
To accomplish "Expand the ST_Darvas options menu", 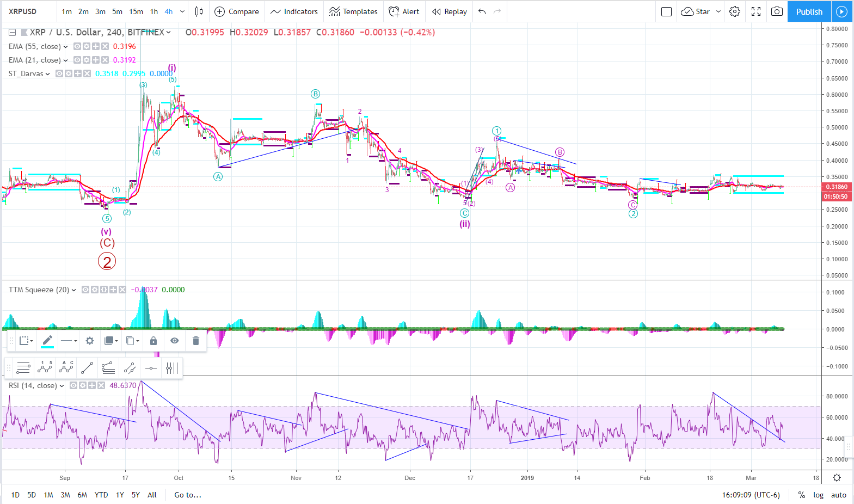I will tap(48, 73).
